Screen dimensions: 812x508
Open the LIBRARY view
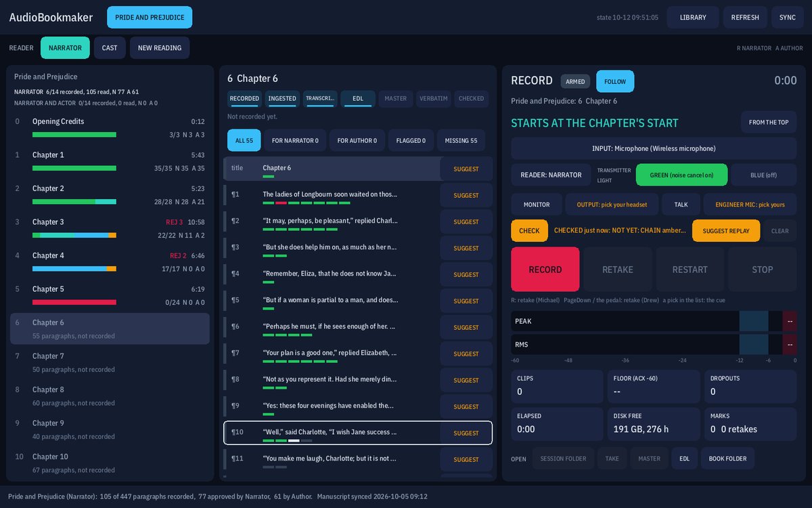(693, 18)
